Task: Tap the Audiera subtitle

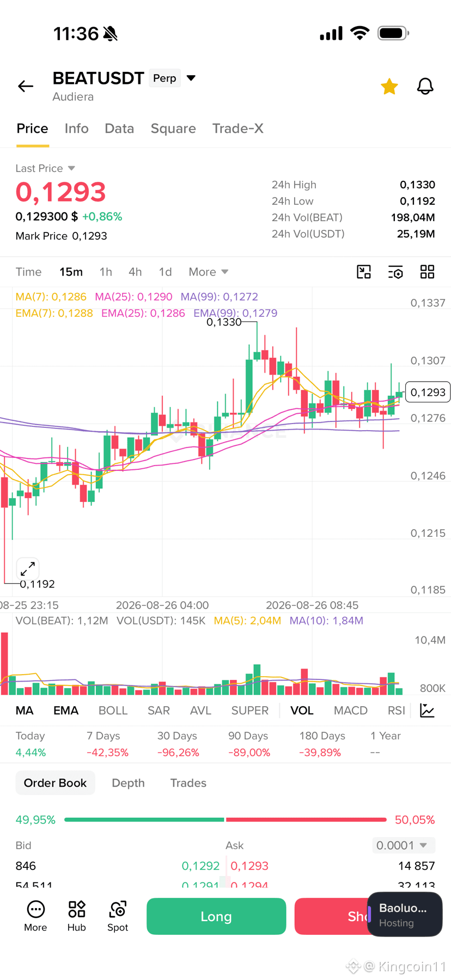Action: [x=73, y=96]
